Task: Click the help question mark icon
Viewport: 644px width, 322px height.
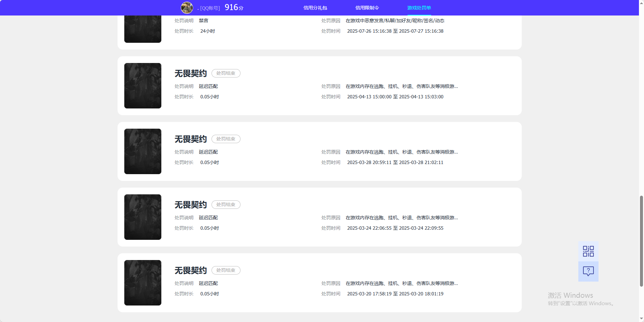Action: (588, 271)
